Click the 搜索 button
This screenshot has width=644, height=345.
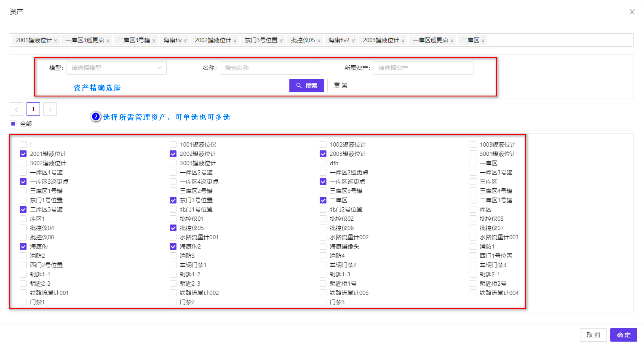click(307, 86)
